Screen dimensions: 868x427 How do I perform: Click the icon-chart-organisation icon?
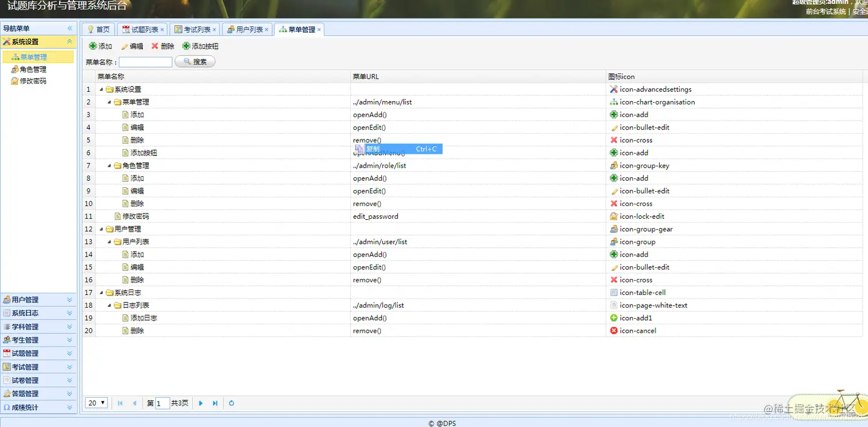(x=614, y=102)
